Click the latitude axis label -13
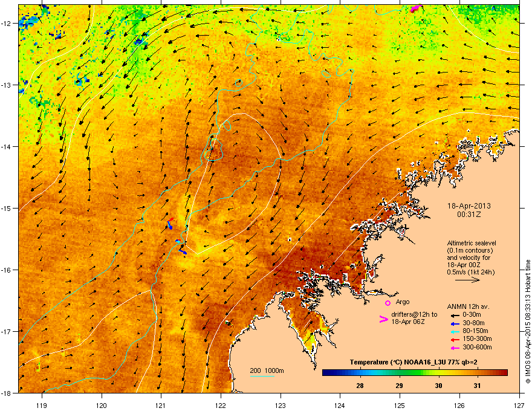532x411 pixels. click(7, 85)
